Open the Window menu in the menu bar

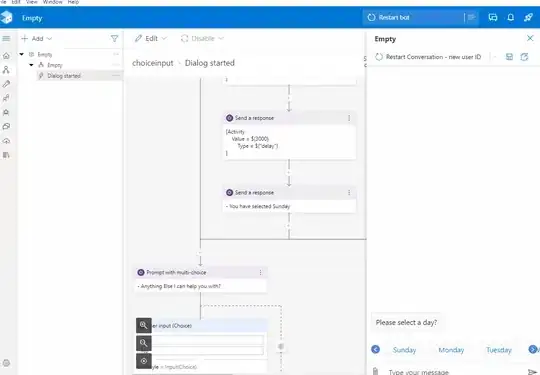[x=52, y=2]
